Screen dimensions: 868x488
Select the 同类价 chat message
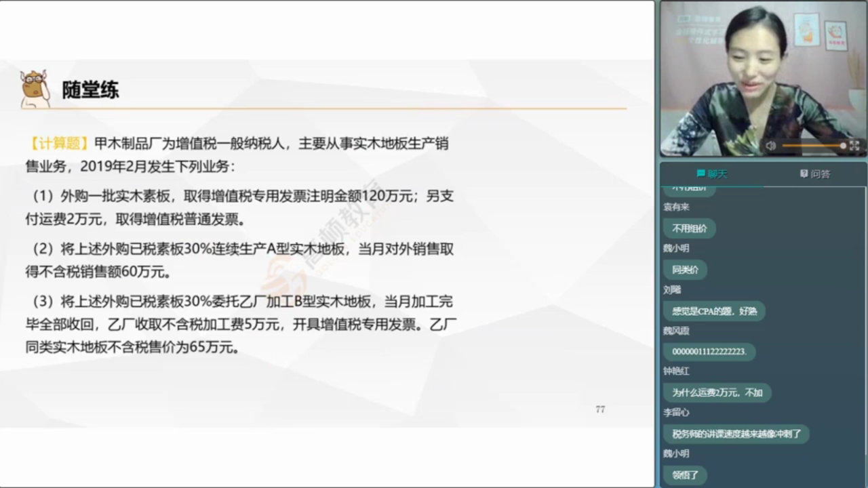click(x=685, y=270)
